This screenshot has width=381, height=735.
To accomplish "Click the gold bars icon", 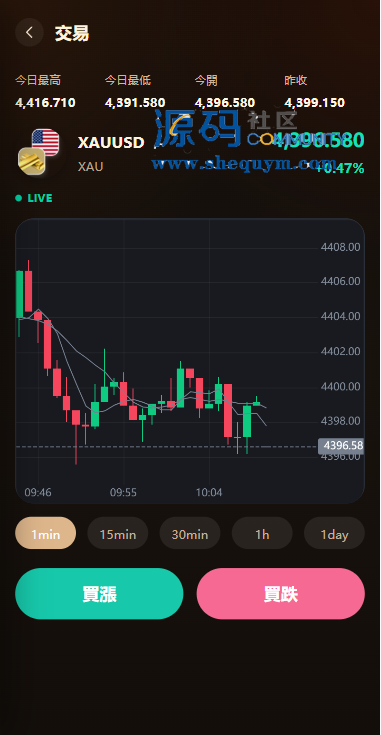I will (31, 161).
